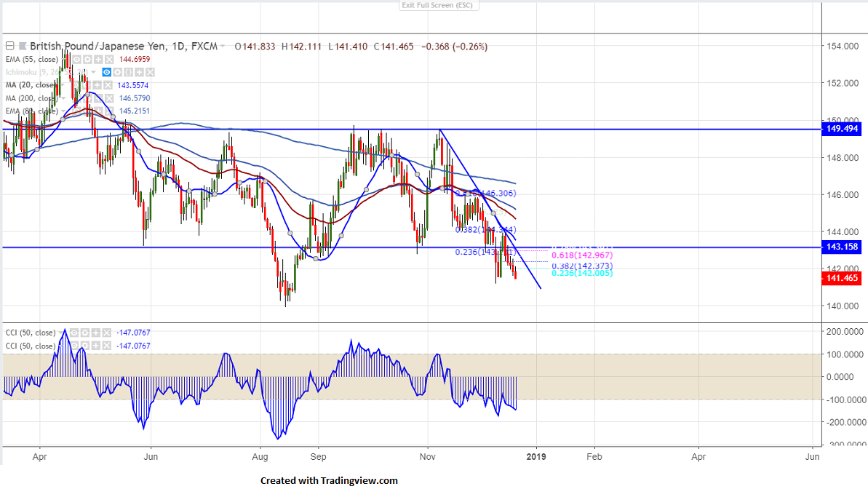Hide the second CCI (50, close) via eye

(74, 346)
